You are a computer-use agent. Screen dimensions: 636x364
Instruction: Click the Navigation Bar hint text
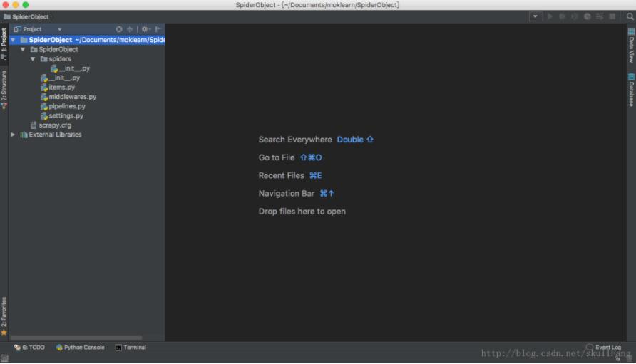point(287,193)
